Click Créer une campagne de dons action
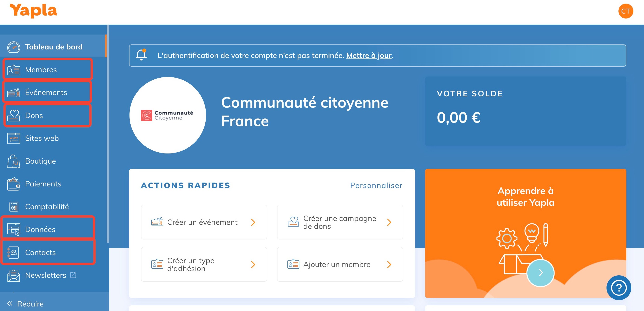This screenshot has width=644, height=311. point(340,222)
